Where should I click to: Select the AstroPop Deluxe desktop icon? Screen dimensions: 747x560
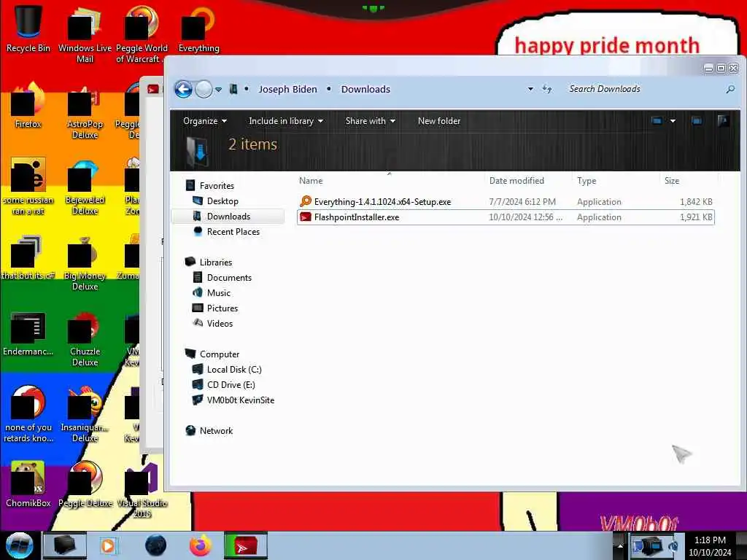point(85,112)
